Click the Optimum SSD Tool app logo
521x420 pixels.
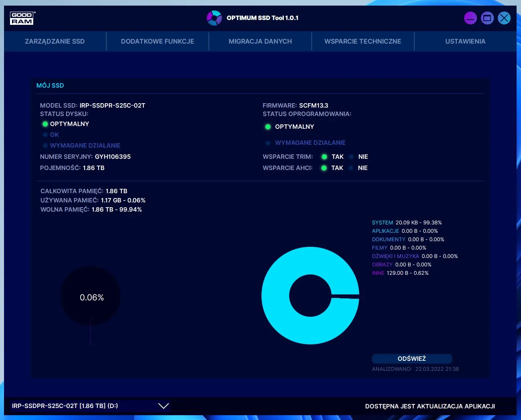tap(214, 18)
